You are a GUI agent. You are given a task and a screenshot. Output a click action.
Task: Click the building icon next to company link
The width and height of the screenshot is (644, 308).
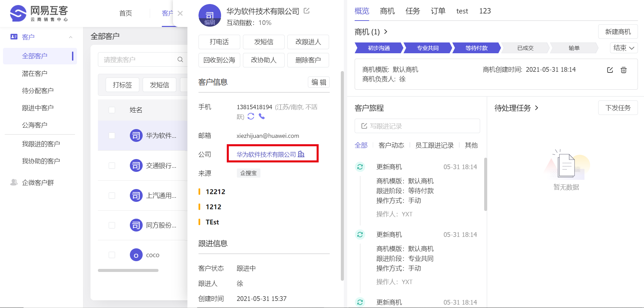click(x=301, y=154)
